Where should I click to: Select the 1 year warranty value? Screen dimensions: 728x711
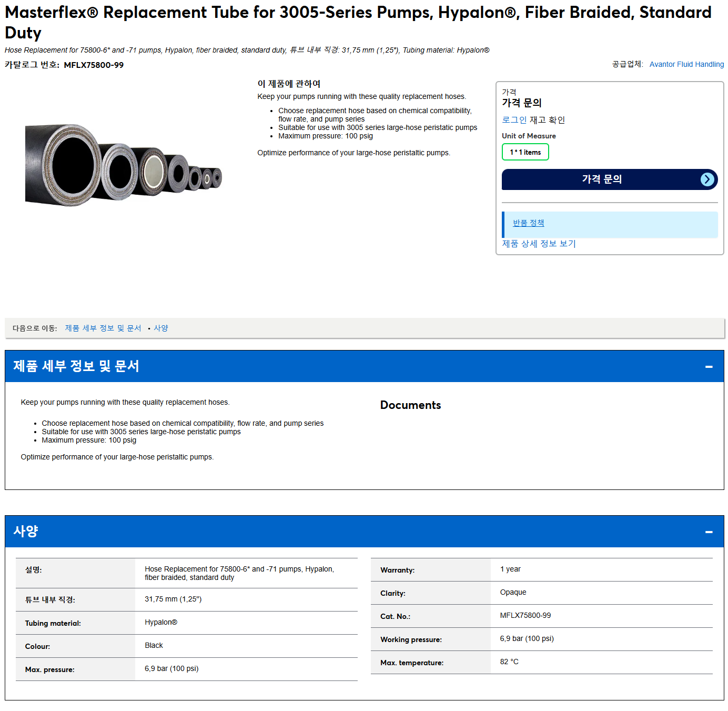[x=510, y=569]
